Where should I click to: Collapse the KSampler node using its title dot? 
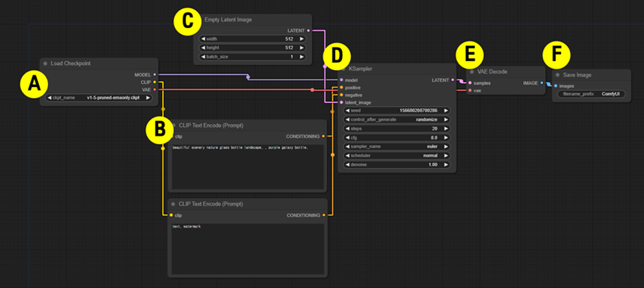343,69
